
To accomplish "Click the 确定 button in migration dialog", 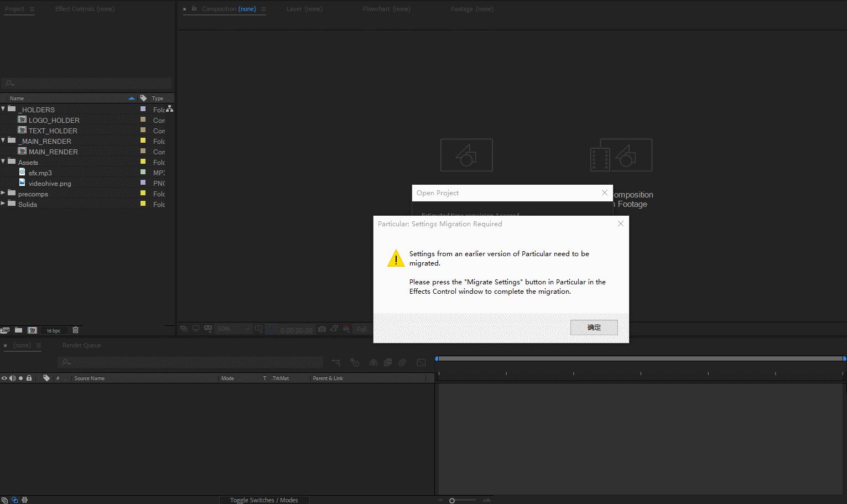I will click(x=594, y=328).
